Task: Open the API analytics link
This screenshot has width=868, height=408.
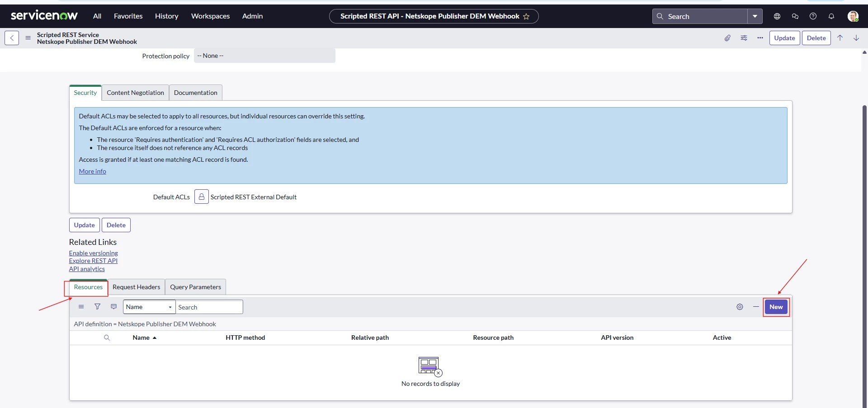Action: [87, 269]
